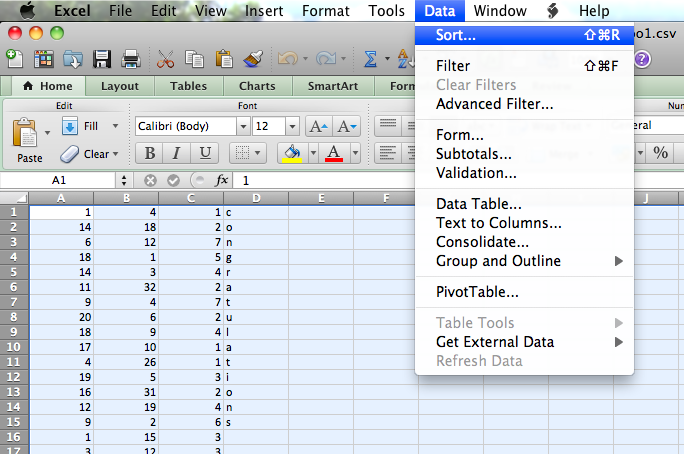Expand the Clear dropdown arrow

(116, 154)
